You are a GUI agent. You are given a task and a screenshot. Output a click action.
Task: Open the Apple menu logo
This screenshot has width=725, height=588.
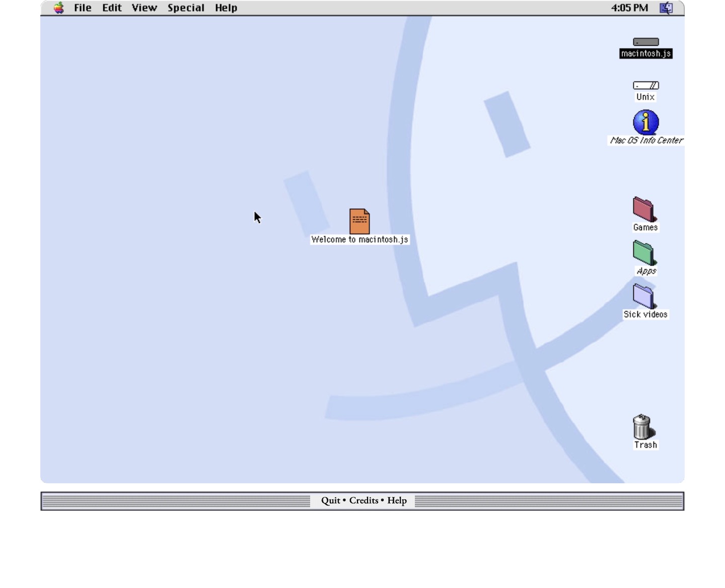(x=59, y=8)
